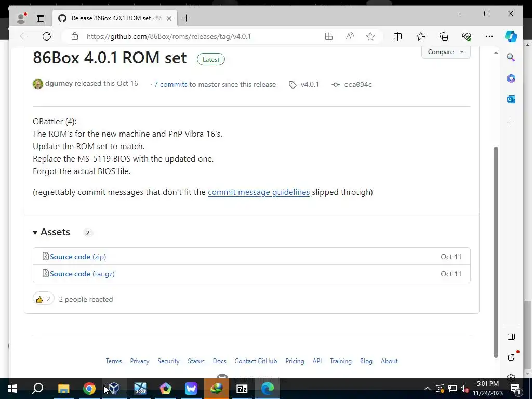This screenshot has height=399, width=532.
Task: Open taskbar Search magnifier
Action: pos(37,389)
